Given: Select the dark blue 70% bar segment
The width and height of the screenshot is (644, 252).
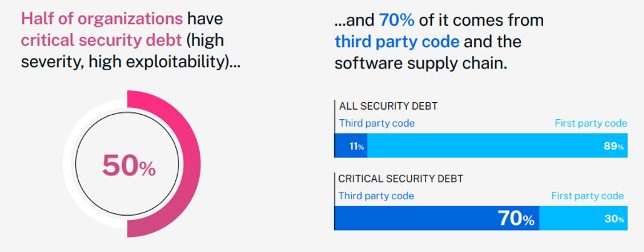Looking at the screenshot, I should [437, 218].
